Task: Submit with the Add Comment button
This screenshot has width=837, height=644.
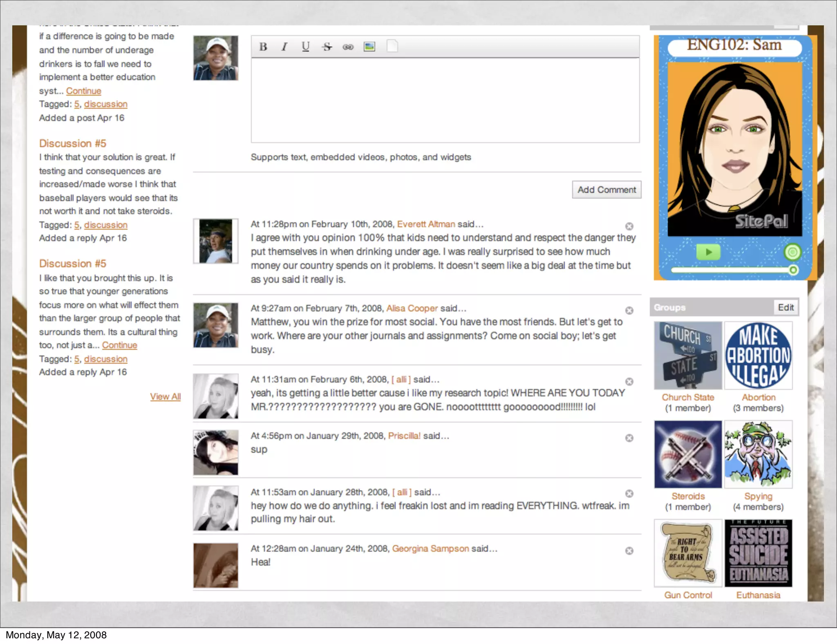Action: coord(606,190)
